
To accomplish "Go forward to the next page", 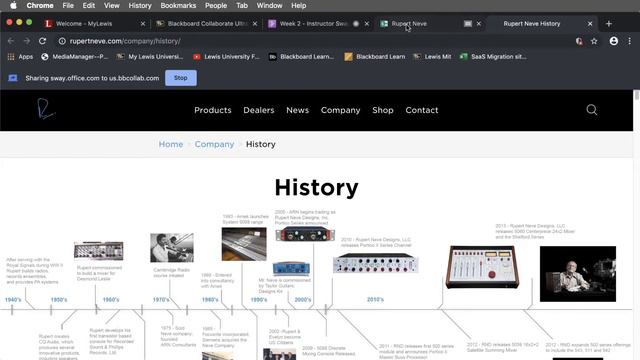I will [x=27, y=41].
